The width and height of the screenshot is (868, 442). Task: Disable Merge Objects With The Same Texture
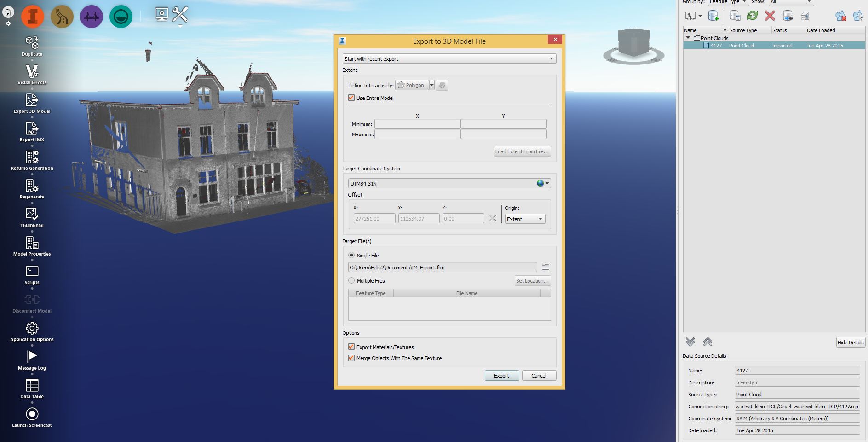coord(351,358)
